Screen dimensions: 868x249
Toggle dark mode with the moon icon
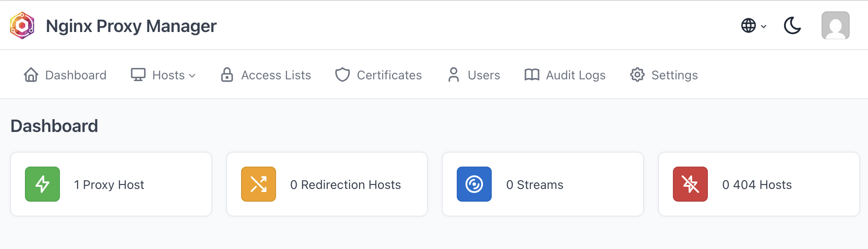(792, 25)
